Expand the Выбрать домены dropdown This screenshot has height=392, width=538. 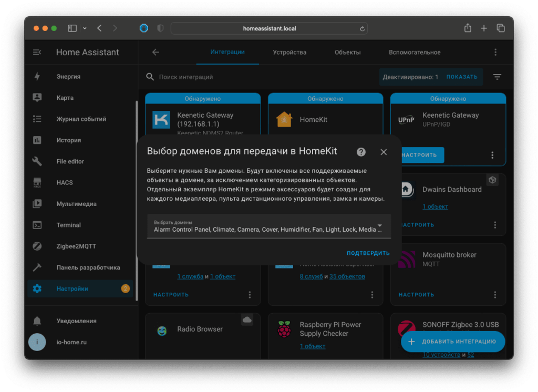click(268, 226)
